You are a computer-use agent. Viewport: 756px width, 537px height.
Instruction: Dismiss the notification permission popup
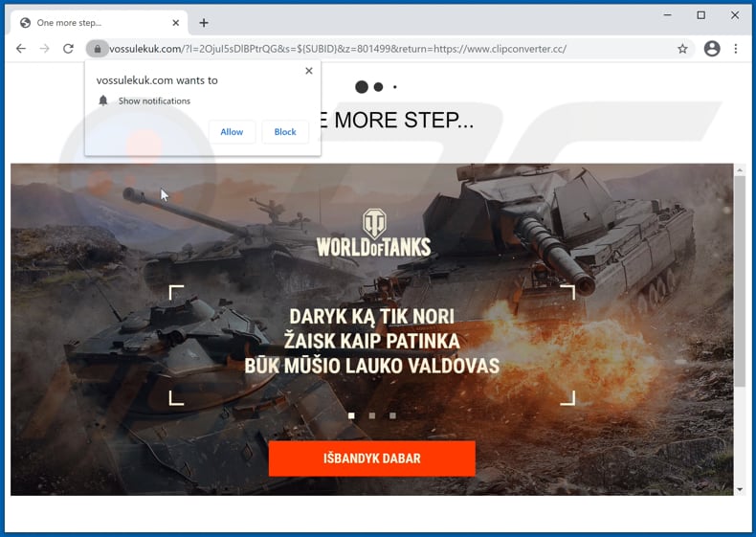coord(309,71)
